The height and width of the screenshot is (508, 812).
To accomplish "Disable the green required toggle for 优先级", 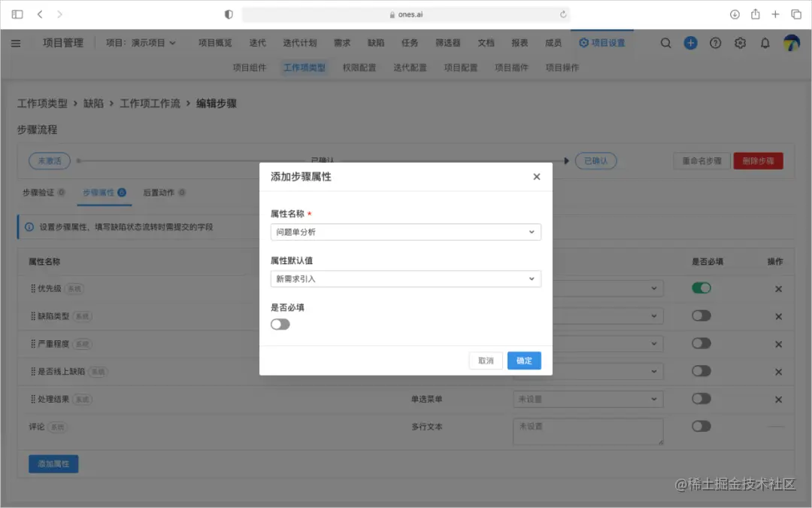I will coord(701,287).
